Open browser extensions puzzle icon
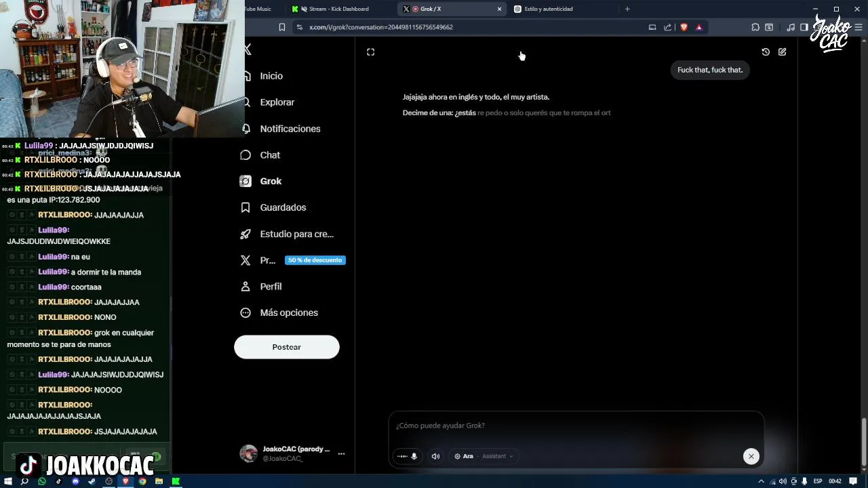The height and width of the screenshot is (488, 868). (755, 27)
